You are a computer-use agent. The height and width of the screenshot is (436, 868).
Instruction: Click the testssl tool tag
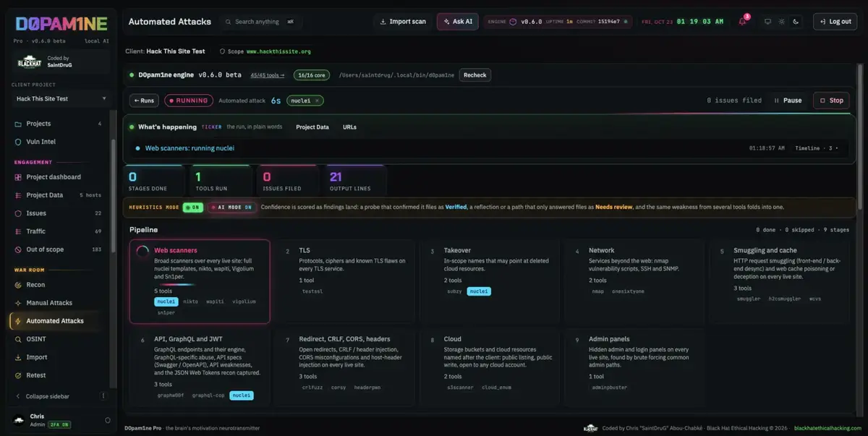[x=314, y=291]
